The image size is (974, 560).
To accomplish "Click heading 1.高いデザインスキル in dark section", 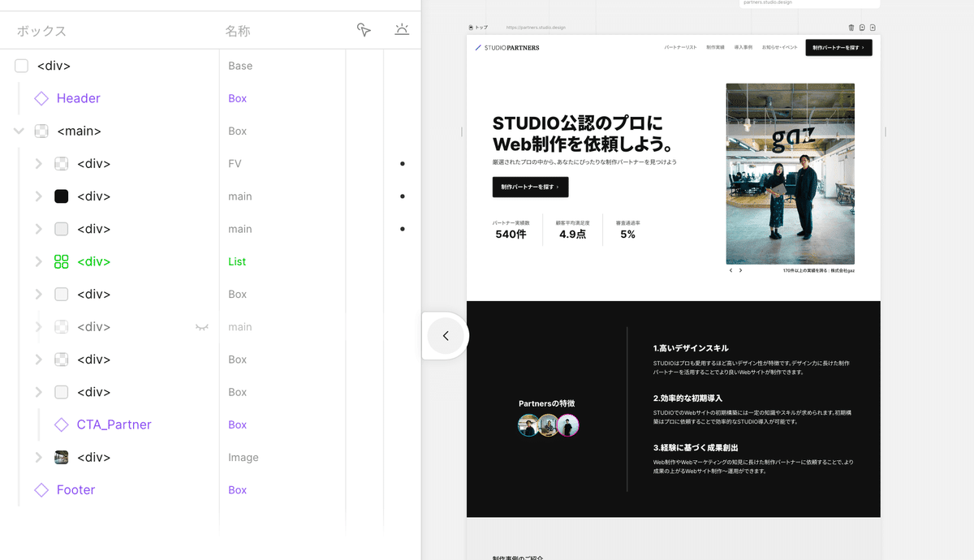I will click(691, 347).
